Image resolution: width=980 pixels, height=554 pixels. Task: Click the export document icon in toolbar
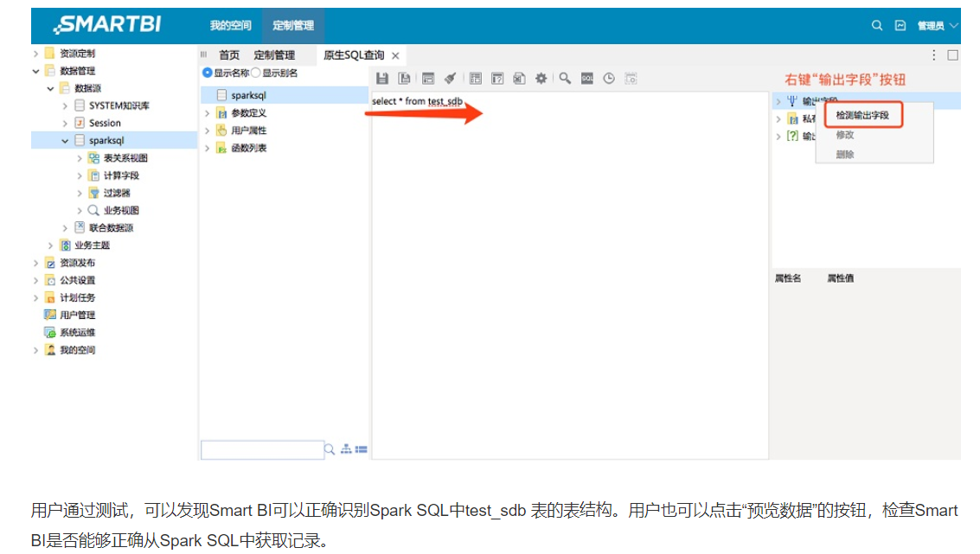coord(519,78)
